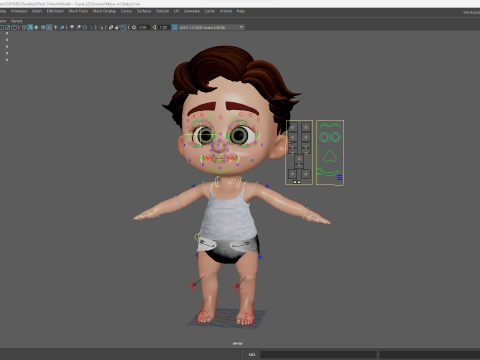Screen dimensions: 480x360
Task: Toggle X-ray joints icon
Action: (123, 27)
